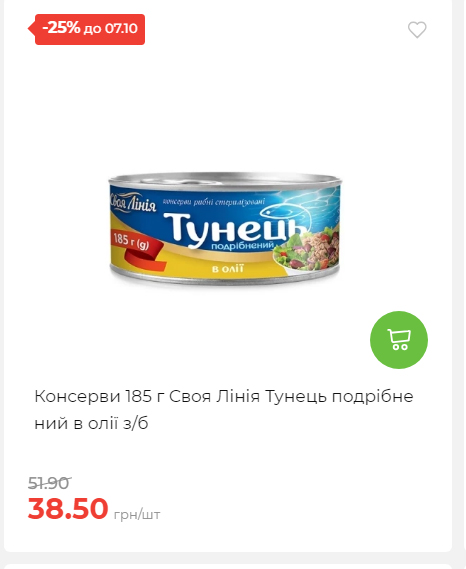Click the crossed-out old price 51.90
The image size is (466, 569).
coord(49,483)
